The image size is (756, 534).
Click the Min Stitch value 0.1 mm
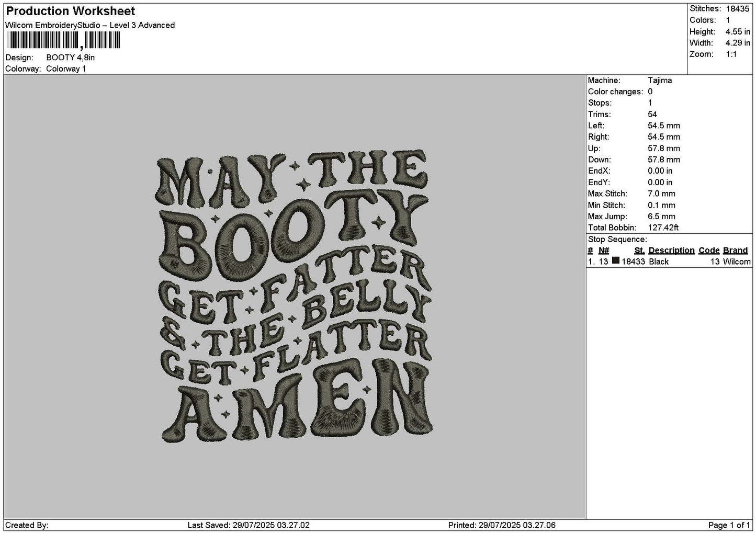(x=661, y=205)
